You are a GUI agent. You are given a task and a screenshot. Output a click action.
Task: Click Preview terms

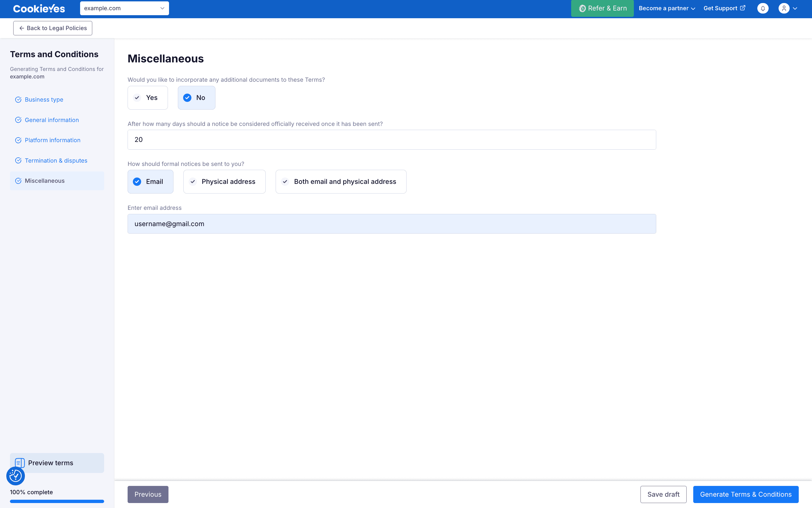pos(57,463)
